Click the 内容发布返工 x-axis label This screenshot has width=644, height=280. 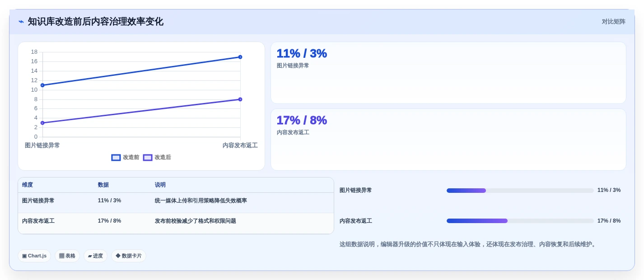click(x=240, y=145)
